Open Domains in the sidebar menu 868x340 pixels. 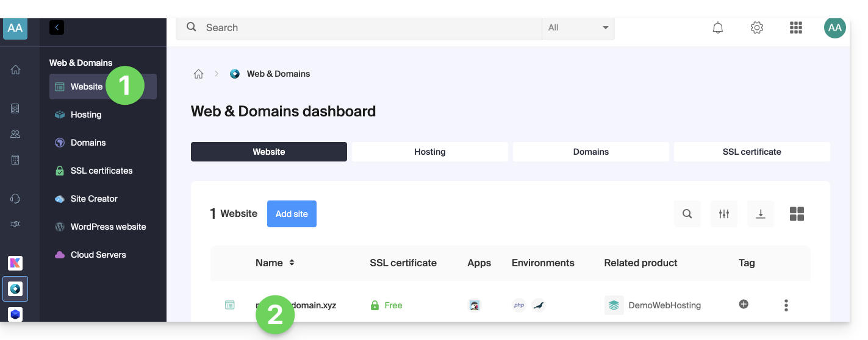88,143
